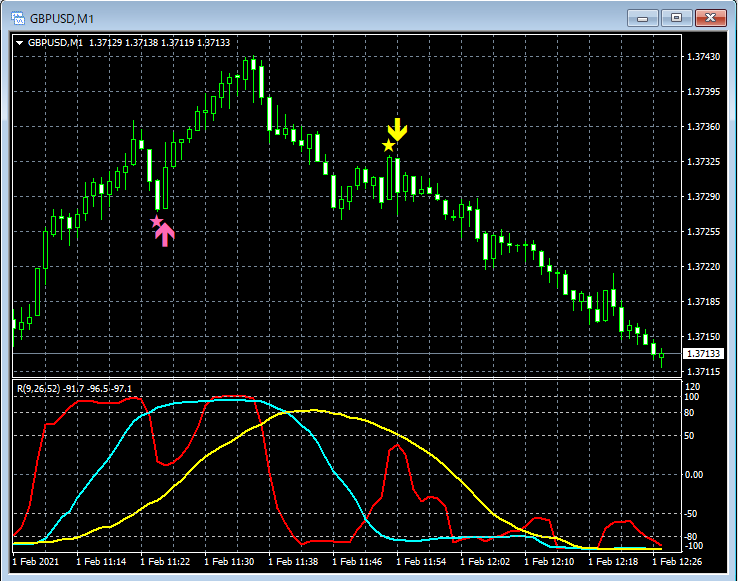This screenshot has height=581, width=739.
Task: Click the 1.37150 price scale label
Action: pos(704,336)
